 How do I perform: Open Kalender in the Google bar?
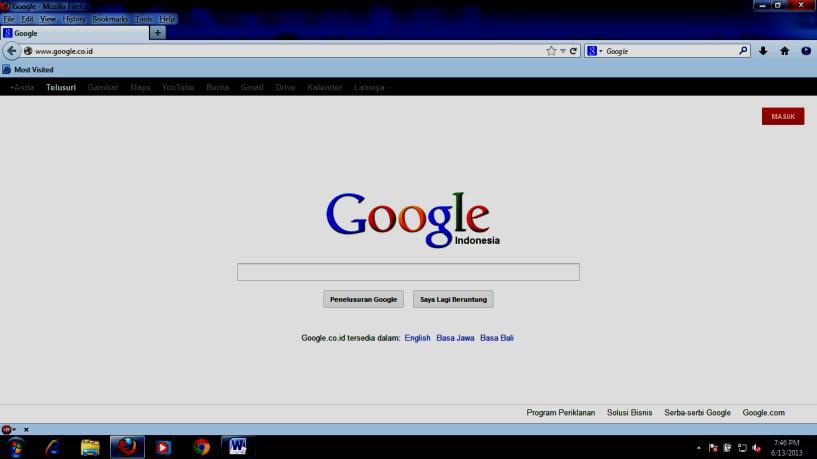(325, 88)
